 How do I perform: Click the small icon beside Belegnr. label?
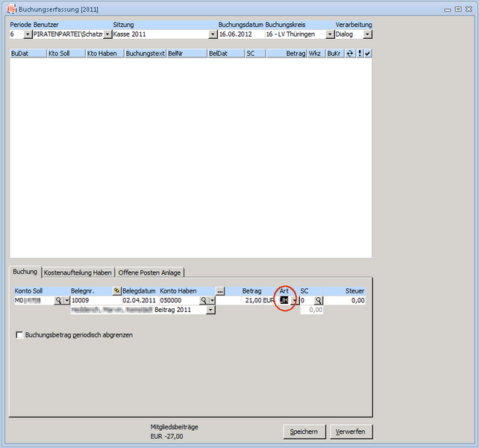116,290
